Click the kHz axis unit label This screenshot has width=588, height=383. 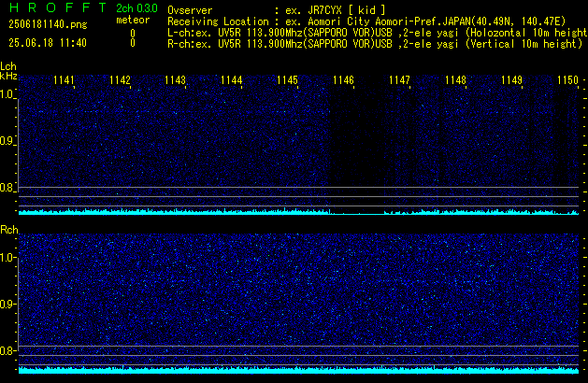click(8, 76)
